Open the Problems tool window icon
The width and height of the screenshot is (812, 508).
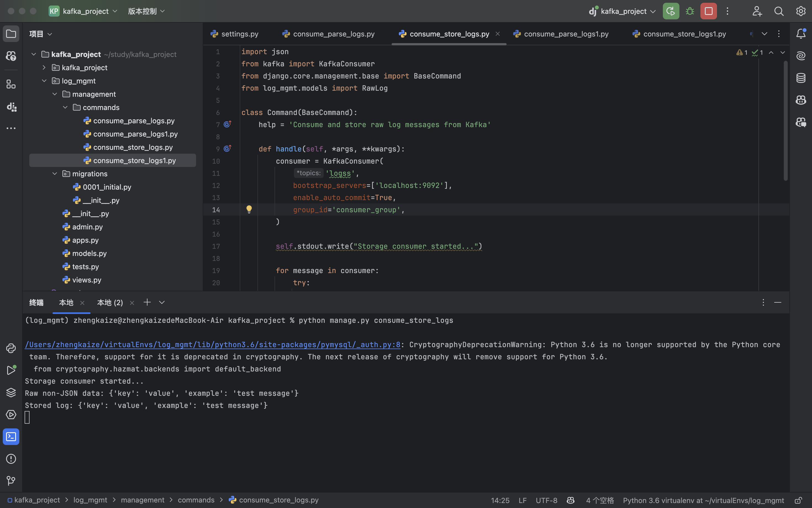coord(11,459)
